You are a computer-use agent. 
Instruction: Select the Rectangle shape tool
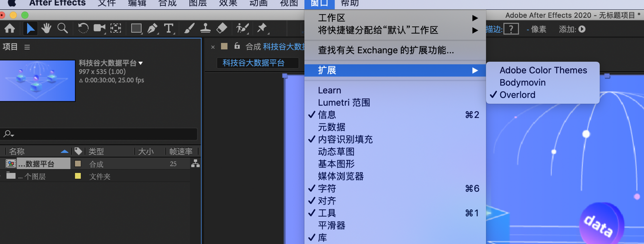(x=137, y=28)
